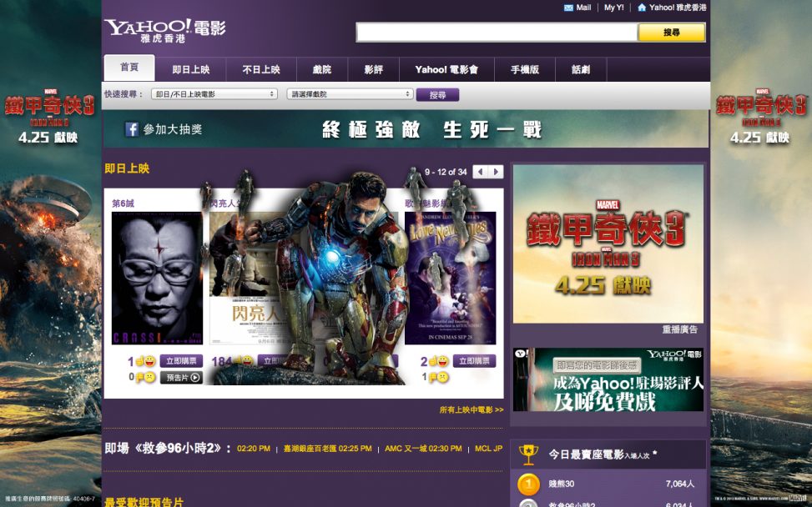This screenshot has height=507, width=812.
Task: Select the 02:20 PM showtime
Action: click(x=254, y=449)
